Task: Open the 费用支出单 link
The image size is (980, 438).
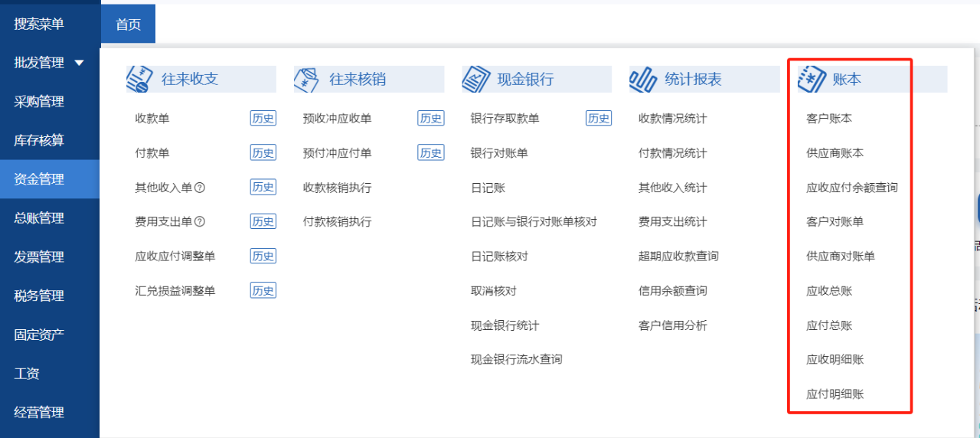Action: pos(164,222)
